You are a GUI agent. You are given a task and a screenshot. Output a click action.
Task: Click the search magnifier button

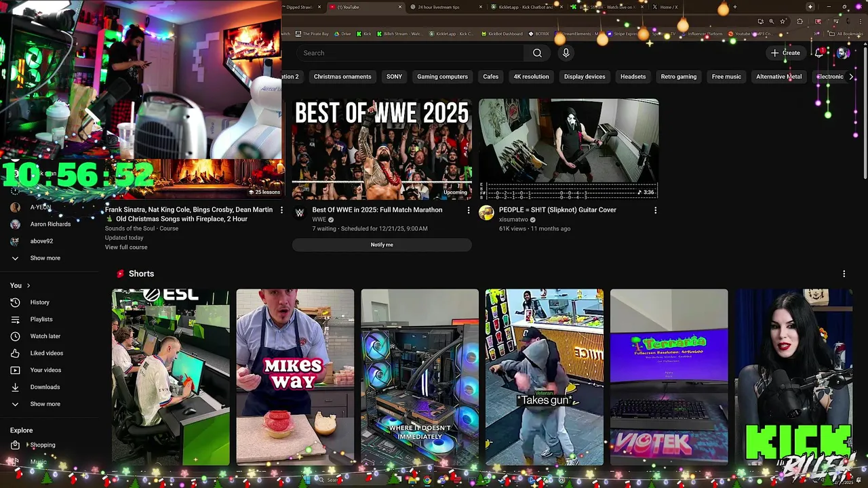537,53
